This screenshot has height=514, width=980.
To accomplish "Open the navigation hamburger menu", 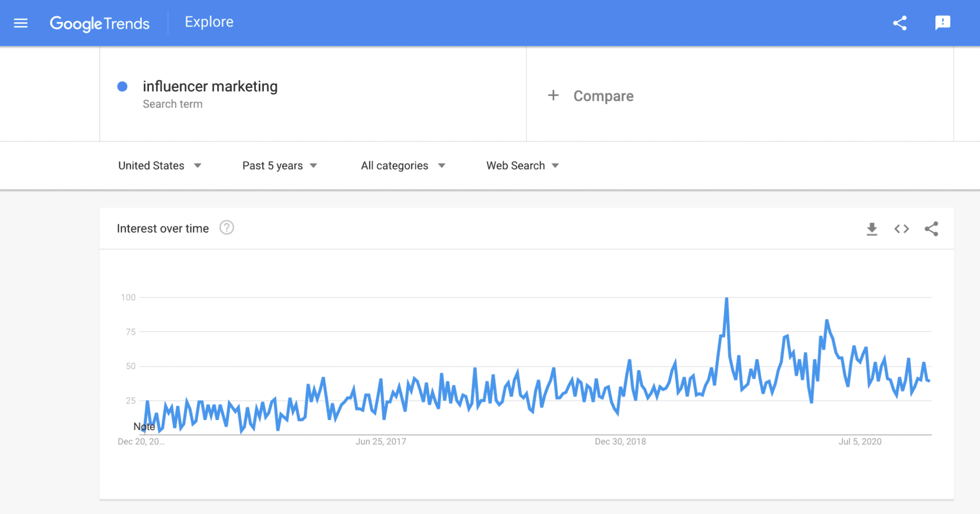I will point(20,23).
